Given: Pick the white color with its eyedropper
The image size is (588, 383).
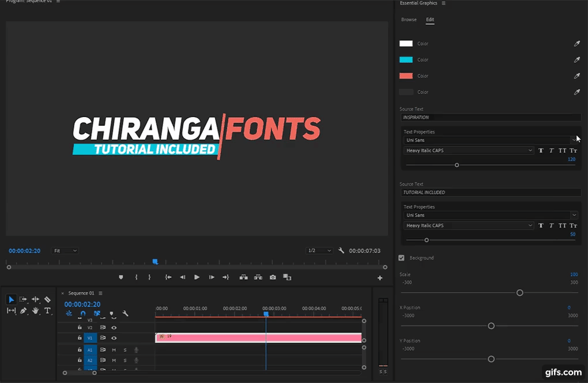Looking at the screenshot, I should 576,43.
